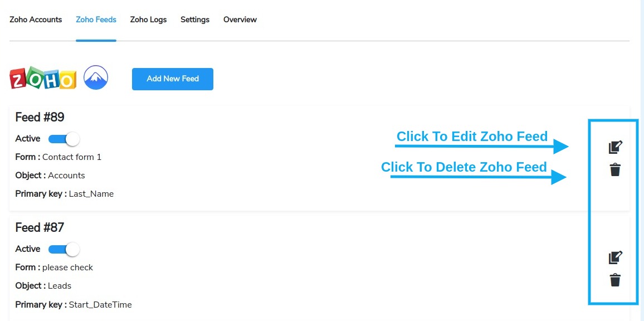The image size is (644, 321).
Task: Click Feed #87 heading
Action: click(40, 228)
